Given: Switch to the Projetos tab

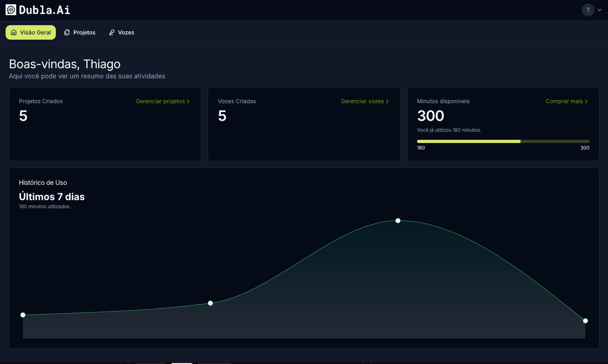Looking at the screenshot, I should coord(84,32).
